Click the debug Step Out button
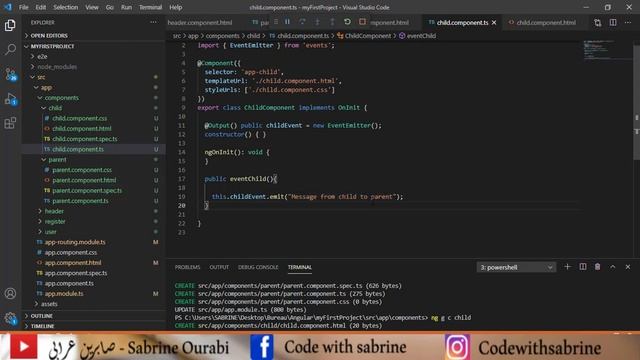Image resolution: width=640 pixels, height=360 pixels. [332, 22]
